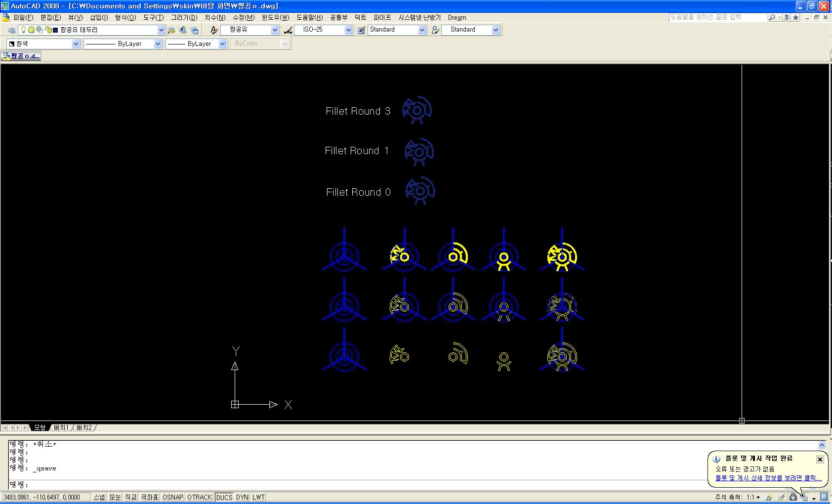Click the first layout tab navigation arrow

tap(5, 427)
